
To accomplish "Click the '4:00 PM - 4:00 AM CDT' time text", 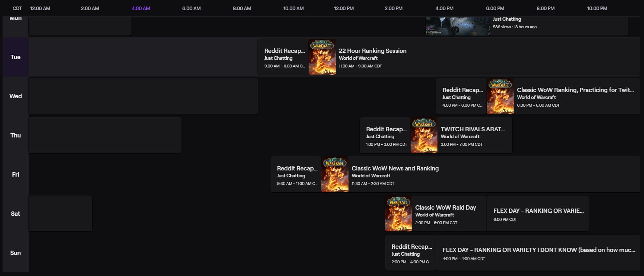I will 464,259.
